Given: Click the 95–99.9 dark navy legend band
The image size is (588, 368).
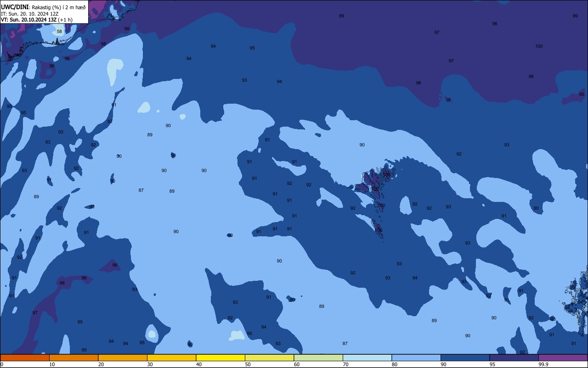Looking at the screenshot, I should 514,357.
